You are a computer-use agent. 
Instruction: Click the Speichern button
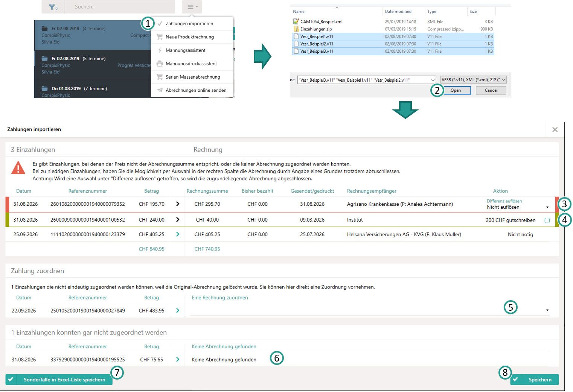(x=534, y=380)
